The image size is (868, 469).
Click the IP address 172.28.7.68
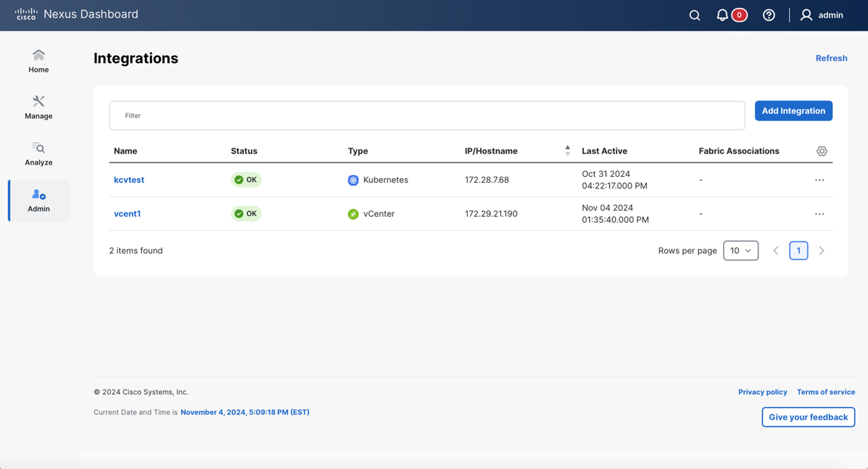point(487,180)
